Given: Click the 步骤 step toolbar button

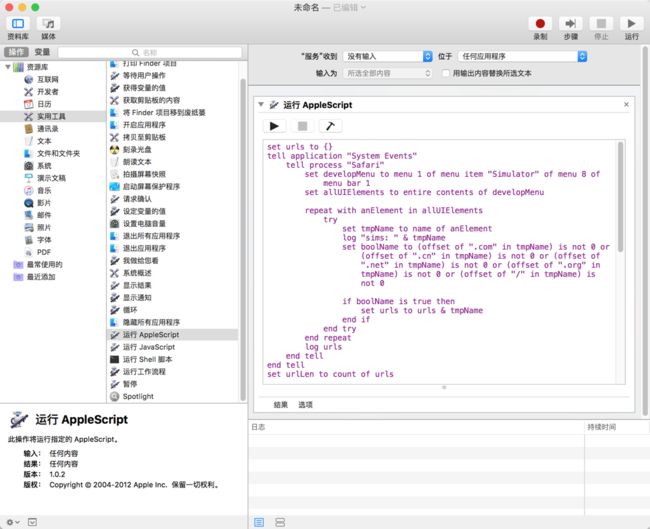Looking at the screenshot, I should (x=570, y=24).
